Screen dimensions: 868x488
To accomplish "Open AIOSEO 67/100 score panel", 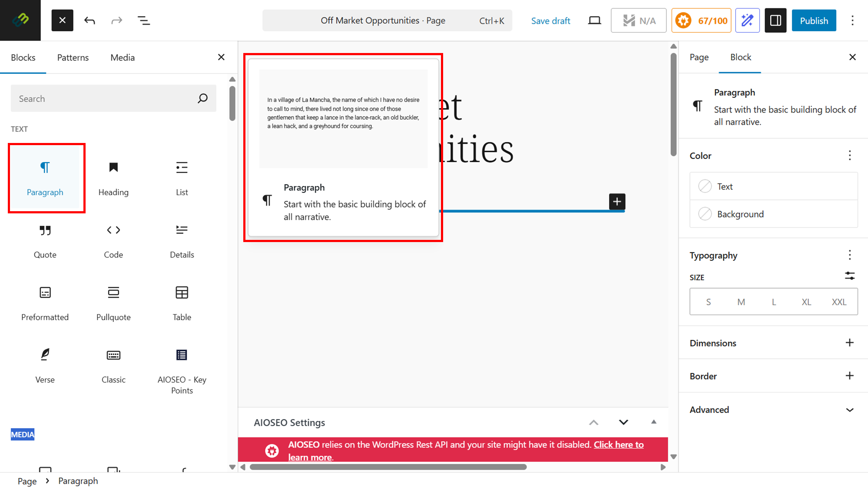I will [x=701, y=20].
